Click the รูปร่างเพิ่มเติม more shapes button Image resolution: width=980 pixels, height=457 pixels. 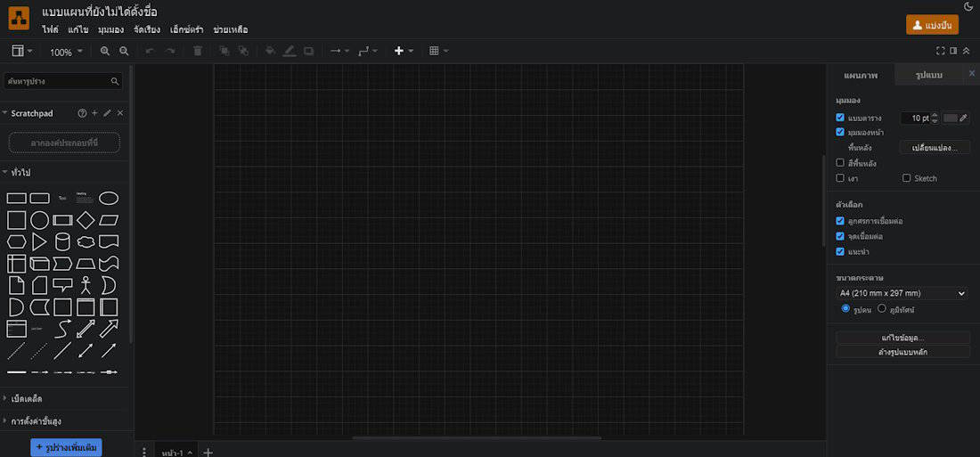[66, 445]
